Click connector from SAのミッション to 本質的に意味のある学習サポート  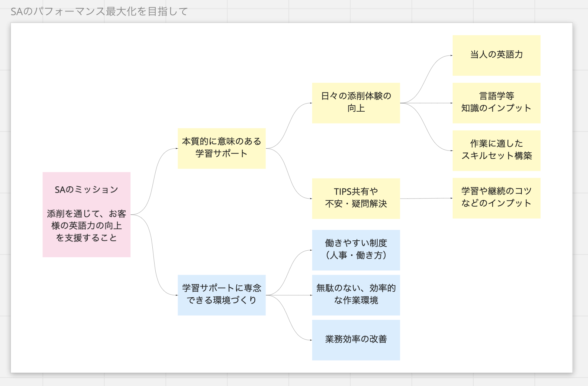pos(154,181)
